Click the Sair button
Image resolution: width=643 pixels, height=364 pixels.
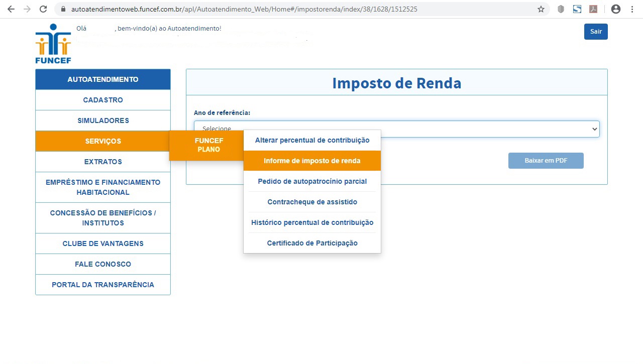(x=595, y=31)
